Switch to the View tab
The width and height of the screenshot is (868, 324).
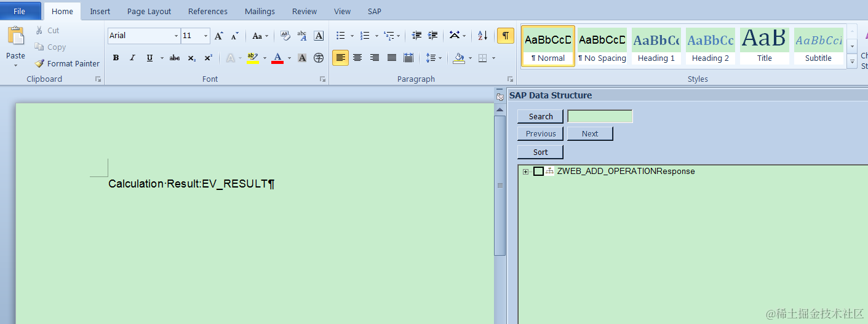click(343, 11)
